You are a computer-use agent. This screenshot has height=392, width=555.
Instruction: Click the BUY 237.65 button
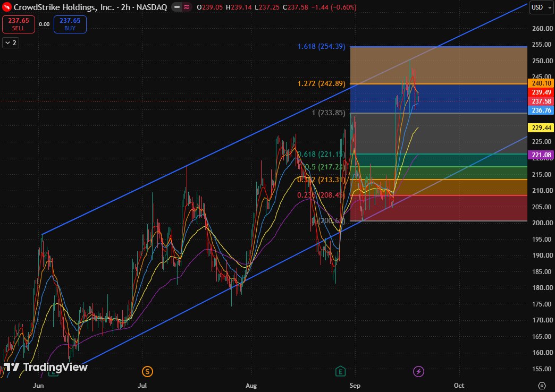click(70, 24)
